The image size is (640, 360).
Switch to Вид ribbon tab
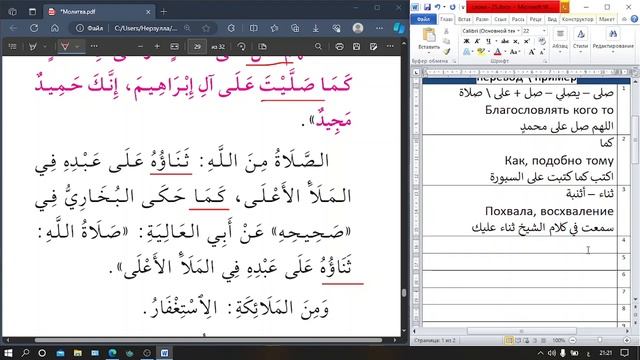(x=552, y=19)
